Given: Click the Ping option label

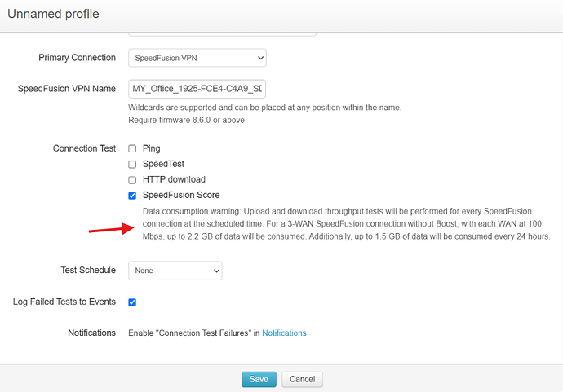Looking at the screenshot, I should [x=152, y=148].
